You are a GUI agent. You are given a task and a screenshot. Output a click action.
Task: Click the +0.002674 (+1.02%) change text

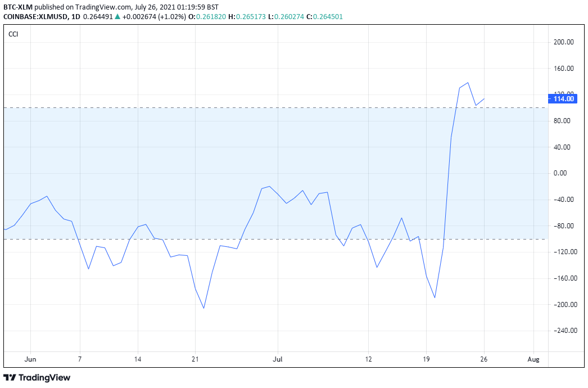pyautogui.click(x=154, y=16)
